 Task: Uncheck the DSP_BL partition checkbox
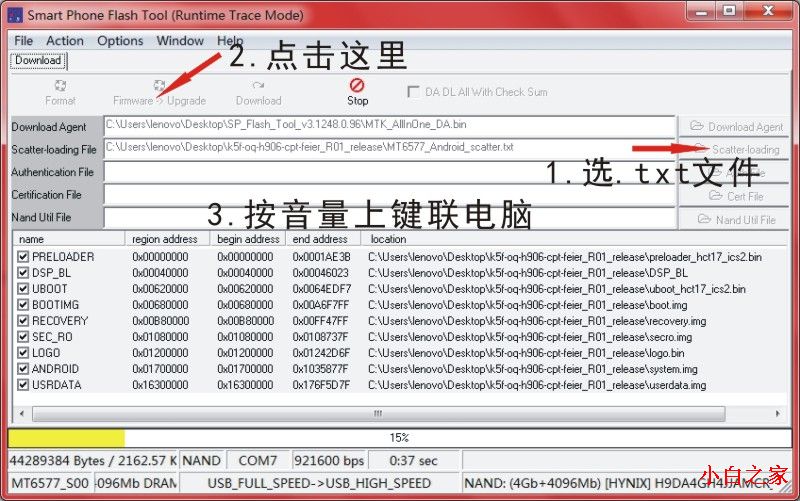[x=23, y=272]
